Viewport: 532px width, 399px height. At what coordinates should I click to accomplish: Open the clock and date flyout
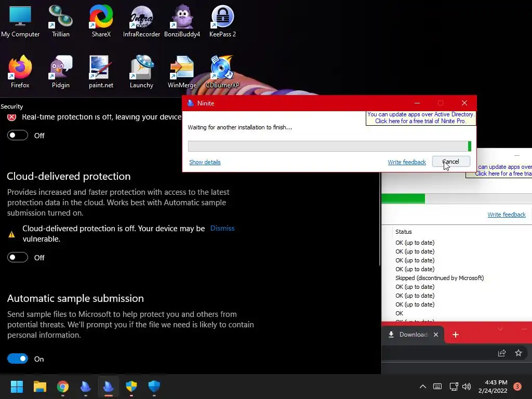pyautogui.click(x=493, y=387)
